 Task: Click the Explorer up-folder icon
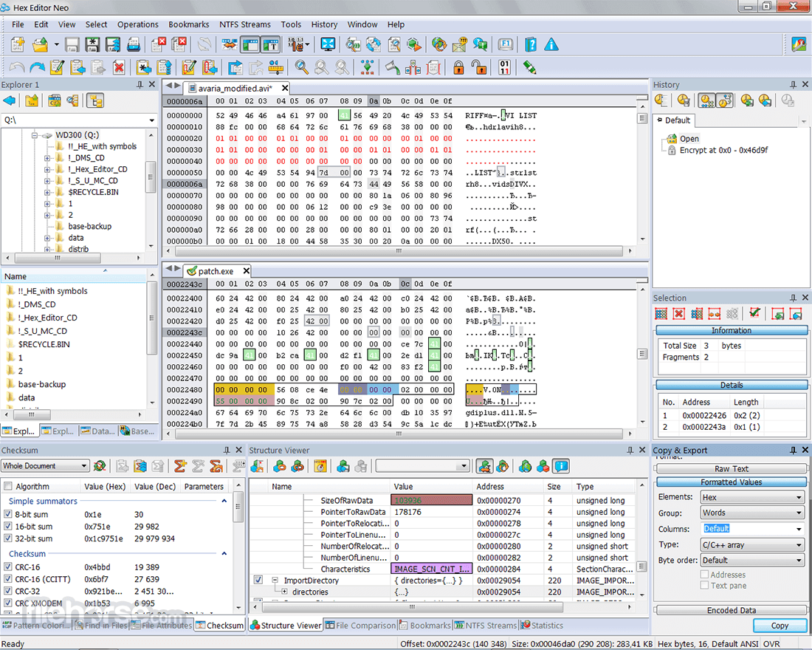[x=32, y=101]
